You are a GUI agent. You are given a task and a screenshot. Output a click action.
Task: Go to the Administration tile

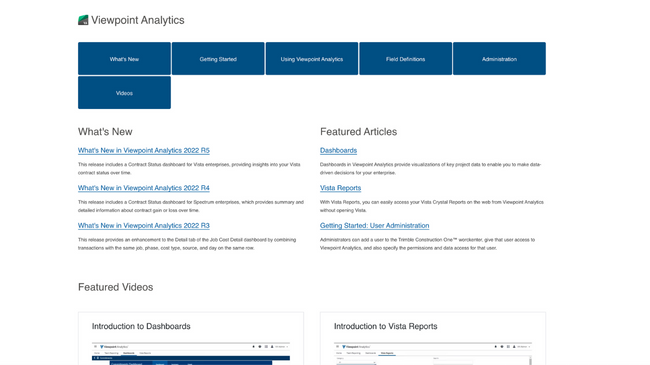tap(499, 58)
